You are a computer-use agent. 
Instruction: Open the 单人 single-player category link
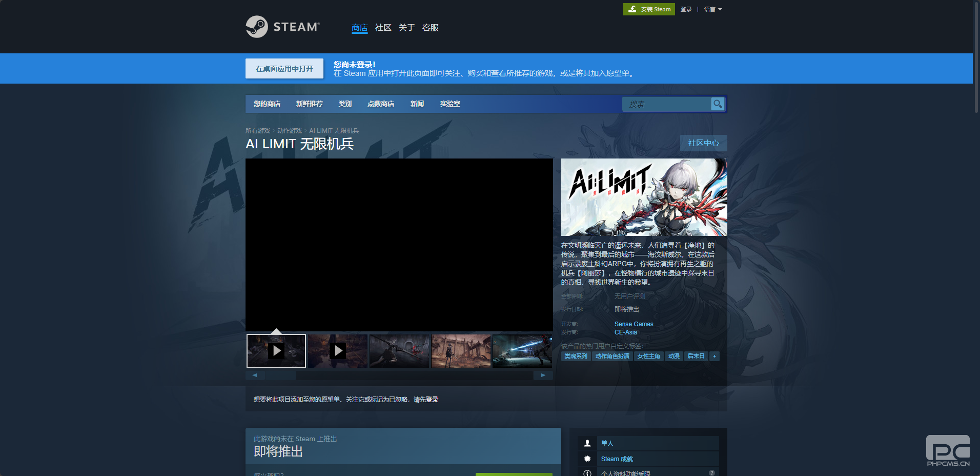[607, 443]
